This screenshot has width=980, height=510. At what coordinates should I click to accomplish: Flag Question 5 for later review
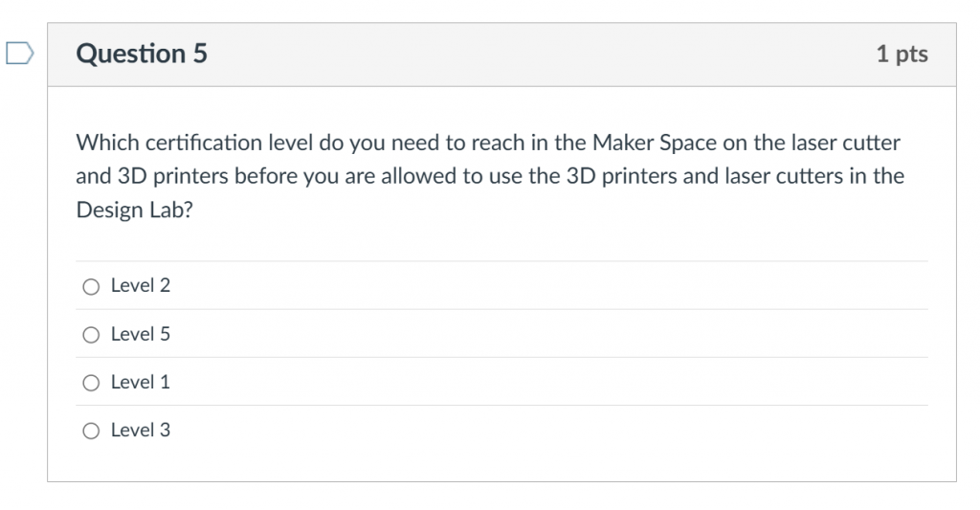[x=20, y=54]
